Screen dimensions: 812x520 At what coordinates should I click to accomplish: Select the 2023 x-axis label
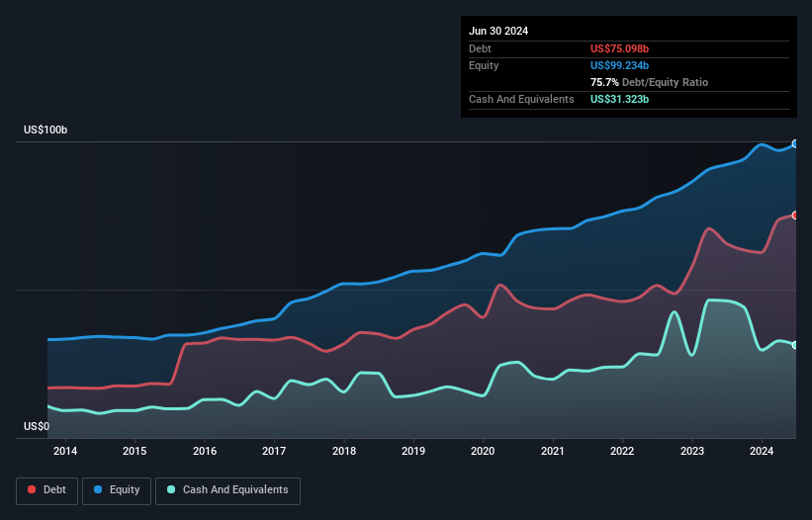(x=692, y=451)
